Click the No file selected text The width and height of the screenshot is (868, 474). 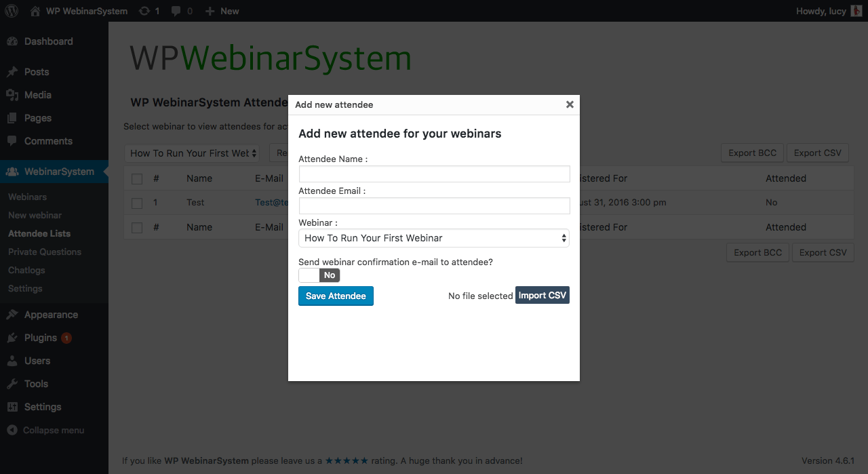click(481, 296)
